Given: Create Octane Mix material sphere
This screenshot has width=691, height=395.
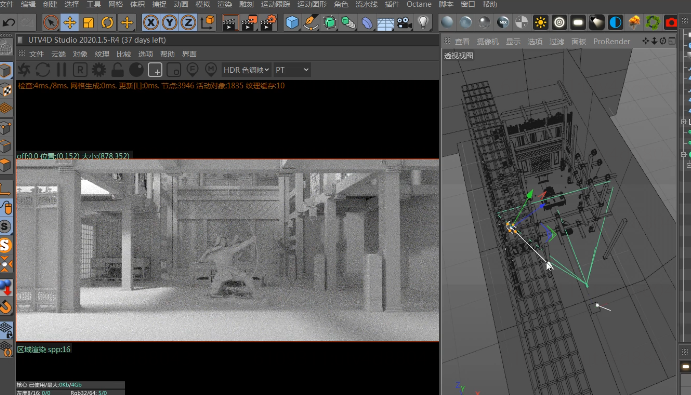Looking at the screenshot, I should click(x=503, y=22).
